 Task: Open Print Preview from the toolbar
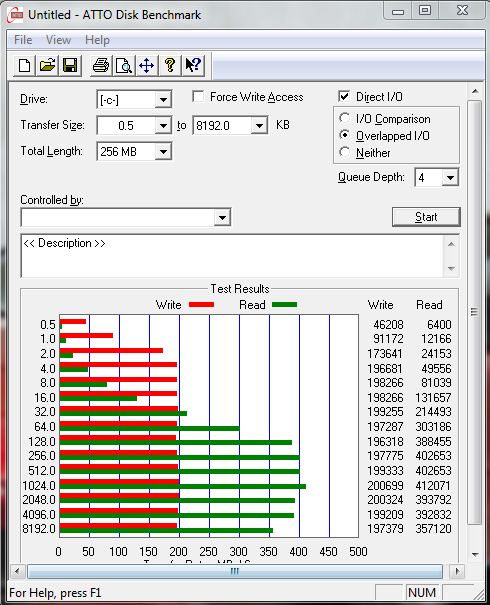124,65
